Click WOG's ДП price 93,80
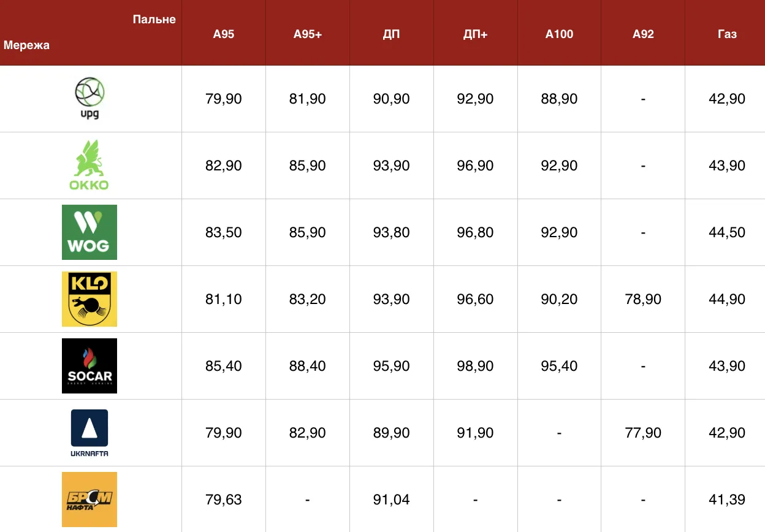Screen dimensions: 765x532 click(392, 232)
